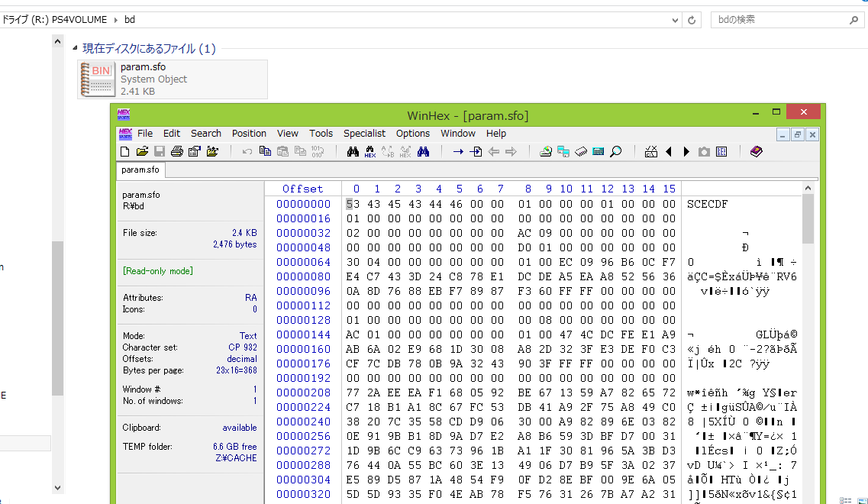Click the Find Hex Values binoculars icon
The width and height of the screenshot is (868, 504).
tap(370, 152)
